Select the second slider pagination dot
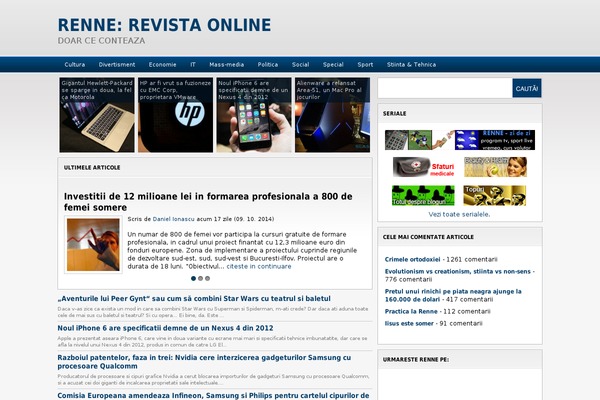 [200, 278]
